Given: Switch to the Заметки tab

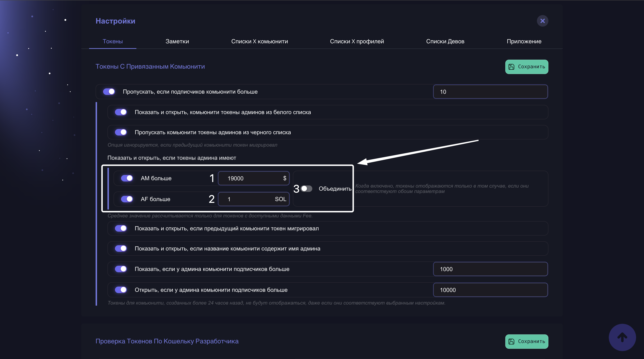Looking at the screenshot, I should pos(177,41).
